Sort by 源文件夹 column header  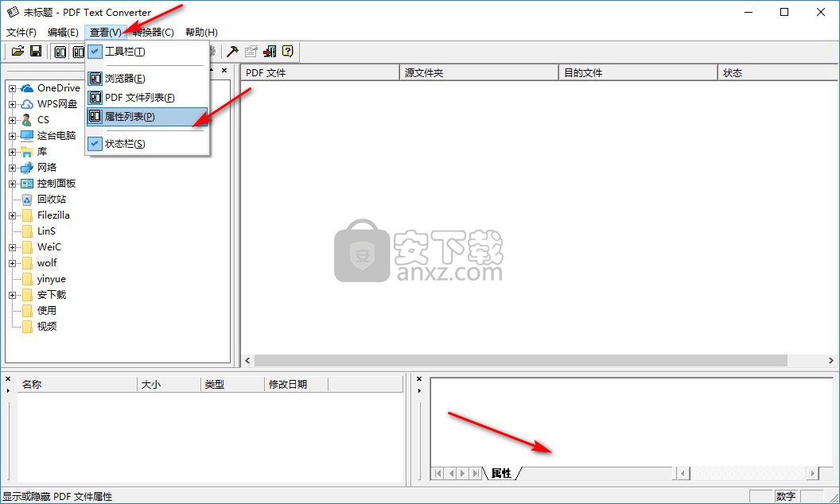(479, 73)
